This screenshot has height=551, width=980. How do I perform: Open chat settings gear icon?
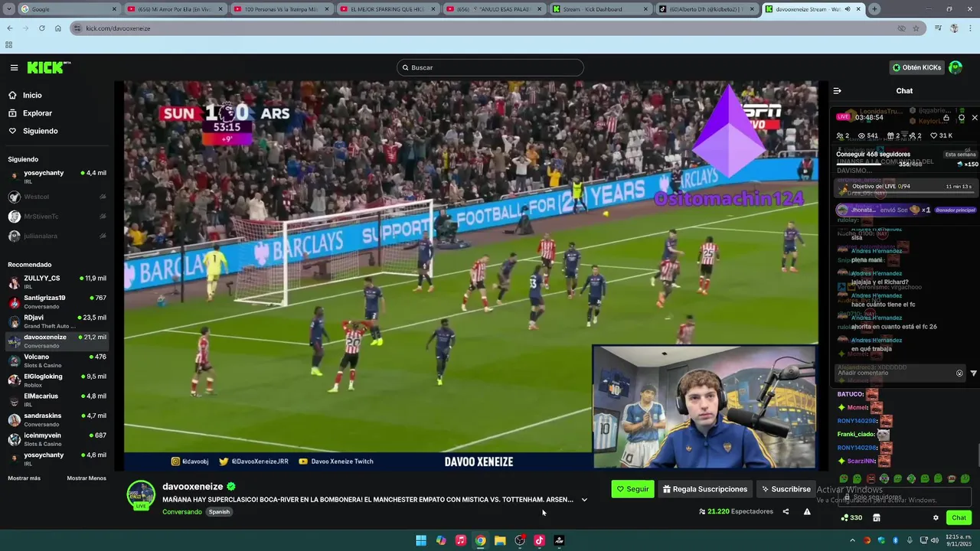(x=936, y=518)
